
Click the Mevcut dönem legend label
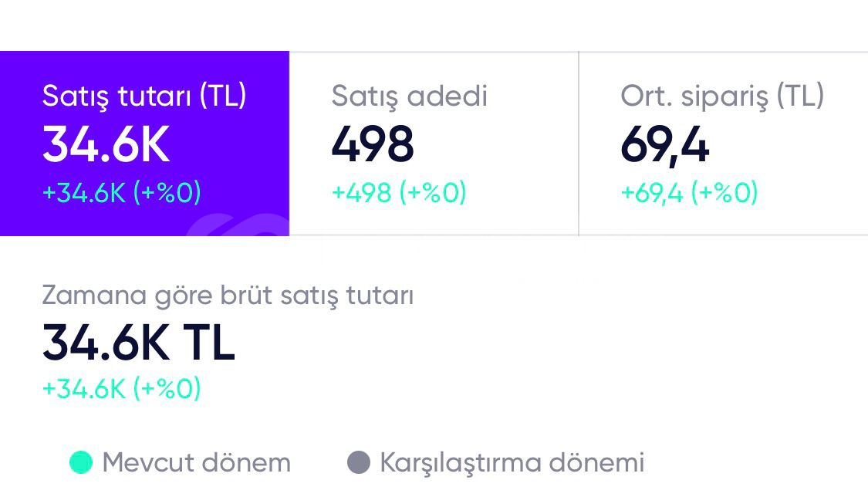click(196, 463)
